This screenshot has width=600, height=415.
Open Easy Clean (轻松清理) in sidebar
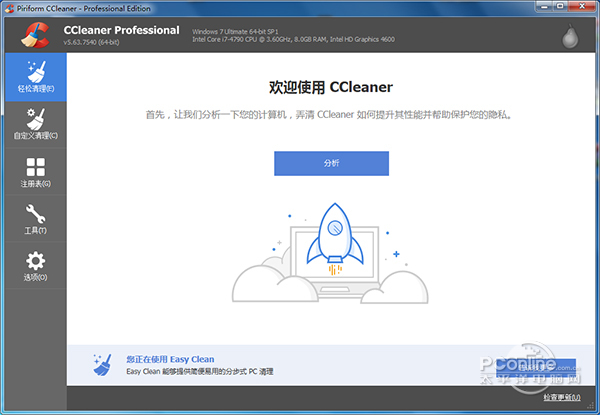(36, 77)
